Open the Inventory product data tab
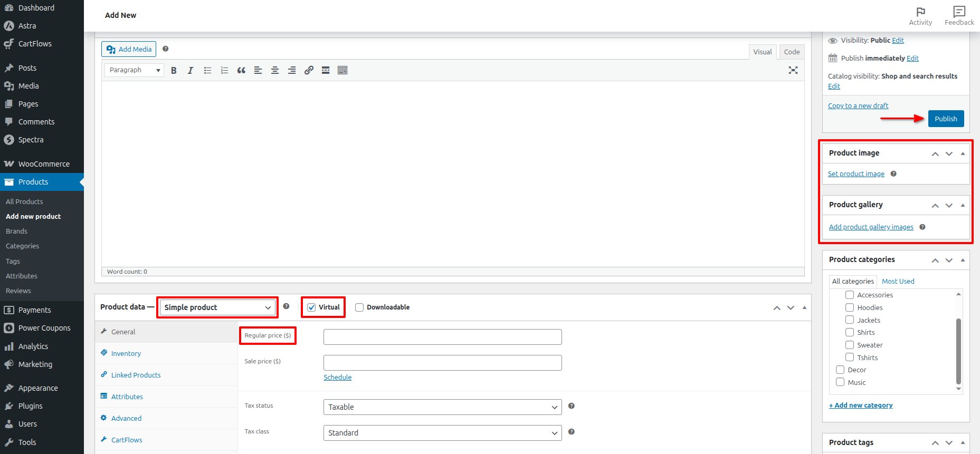 click(x=167, y=353)
